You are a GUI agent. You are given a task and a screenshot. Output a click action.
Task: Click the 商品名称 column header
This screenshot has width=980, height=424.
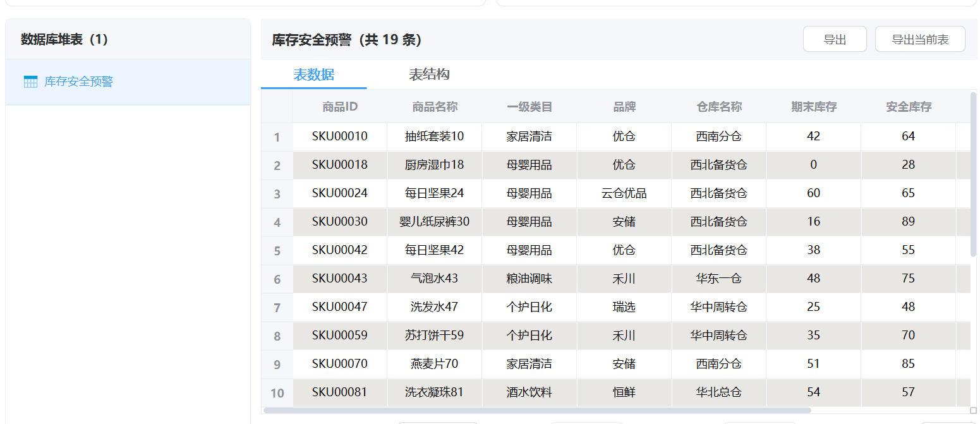[x=435, y=107]
